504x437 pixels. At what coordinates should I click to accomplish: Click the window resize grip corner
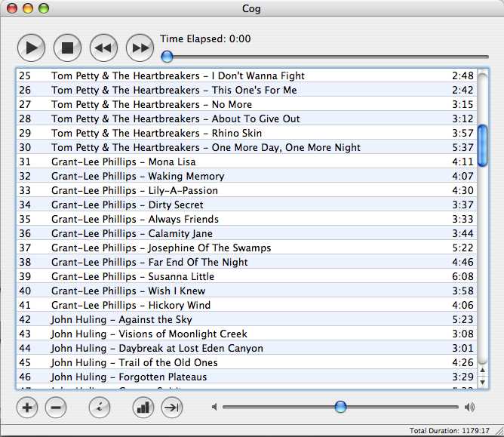499,432
